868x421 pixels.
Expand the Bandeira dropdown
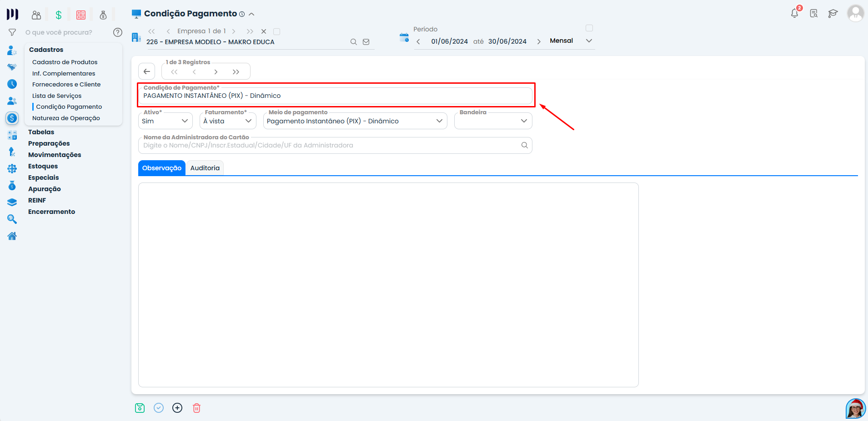(x=493, y=121)
